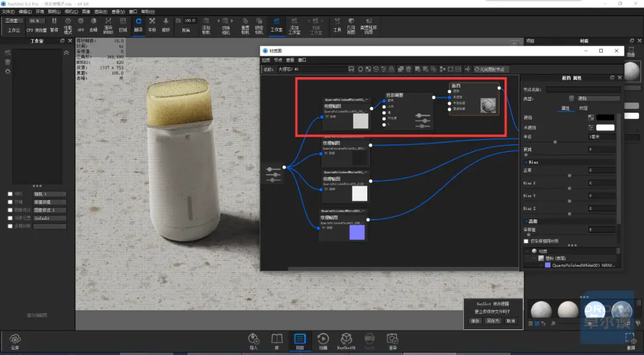The image size is (644, 355).
Task: Collapse the Bias section
Action: pos(526,162)
